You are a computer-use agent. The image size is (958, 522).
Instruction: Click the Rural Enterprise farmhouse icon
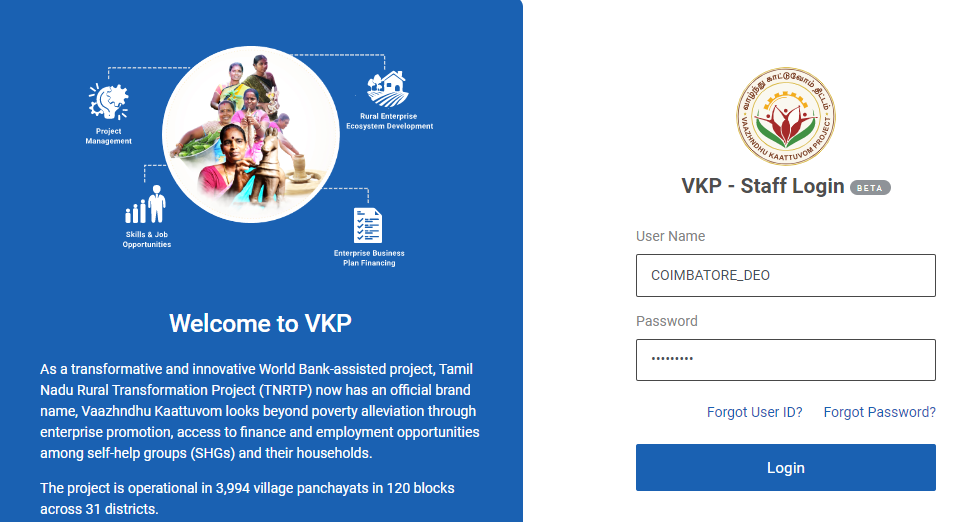coord(387,88)
